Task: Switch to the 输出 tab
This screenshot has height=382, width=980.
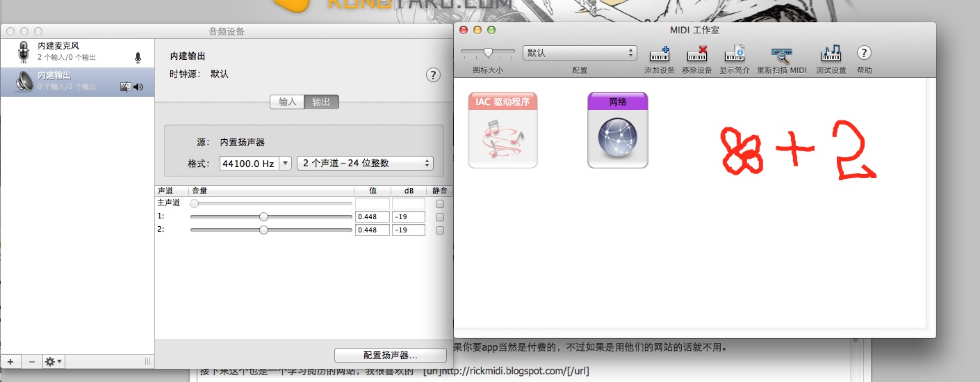Action: tap(321, 102)
